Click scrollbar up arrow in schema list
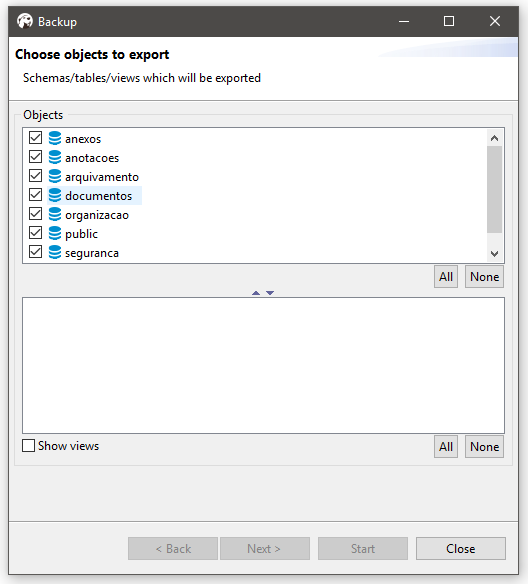The image size is (528, 584). (494, 138)
